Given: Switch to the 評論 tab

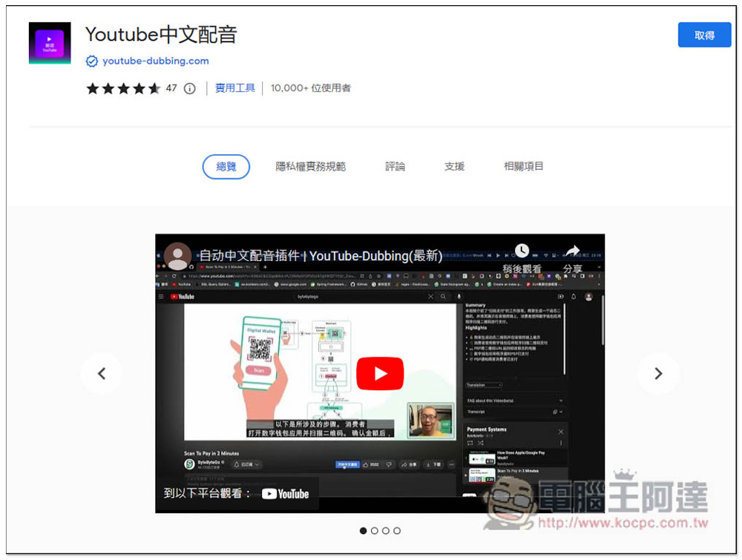Looking at the screenshot, I should (395, 166).
